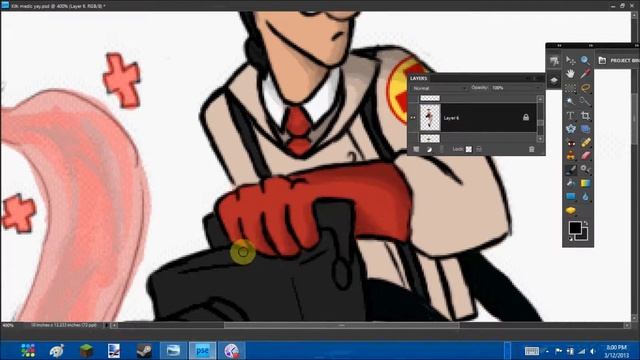Select the Clone Stamp tool
This screenshot has width=640, height=360.
[x=571, y=156]
